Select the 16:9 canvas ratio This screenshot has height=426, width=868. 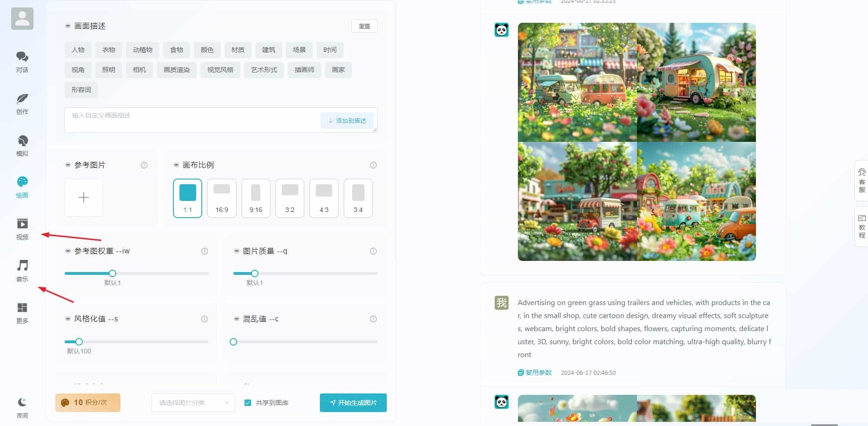coord(222,198)
